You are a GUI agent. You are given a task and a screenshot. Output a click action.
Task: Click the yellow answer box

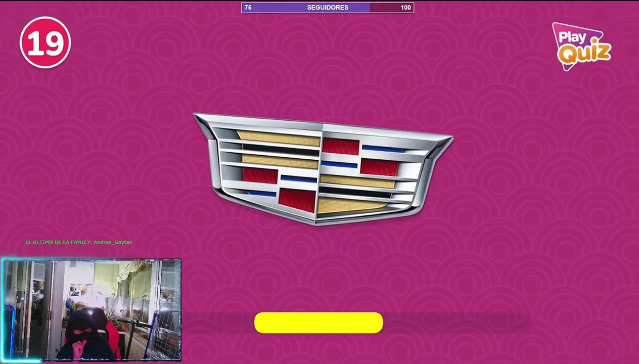pos(318,323)
